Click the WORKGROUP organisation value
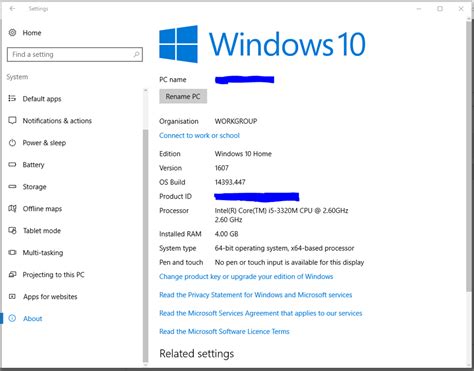 (236, 121)
